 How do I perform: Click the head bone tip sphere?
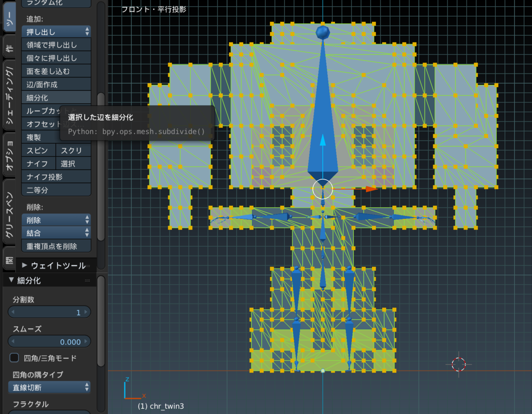coord(323,32)
